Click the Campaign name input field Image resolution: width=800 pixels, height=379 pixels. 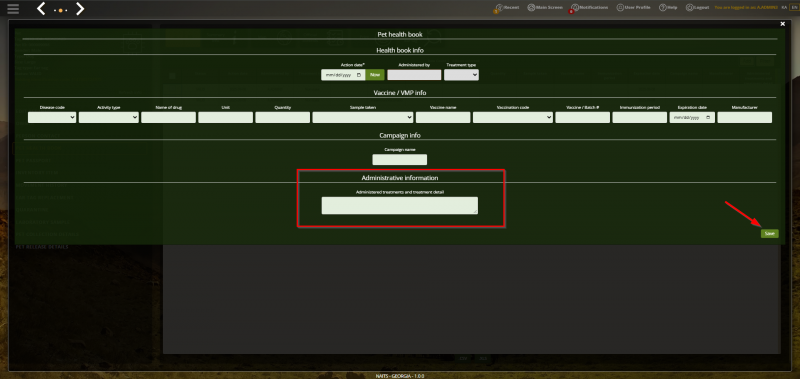click(x=399, y=160)
